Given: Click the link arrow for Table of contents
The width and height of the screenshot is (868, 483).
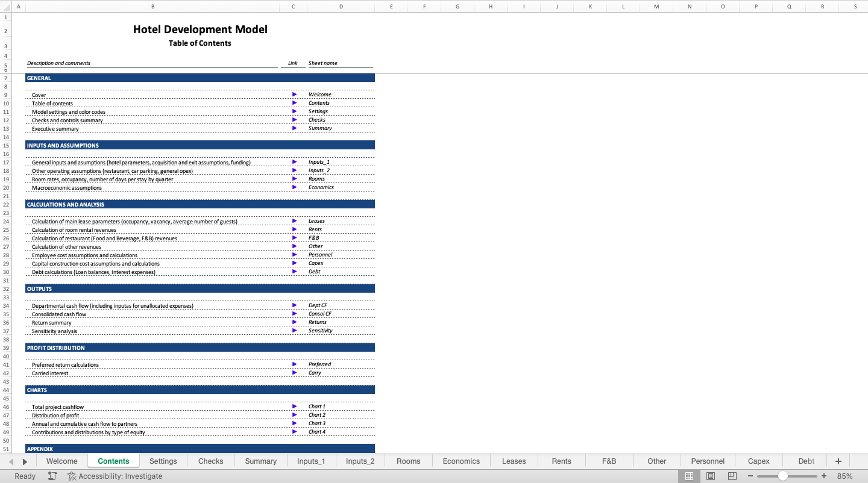Looking at the screenshot, I should click(294, 103).
